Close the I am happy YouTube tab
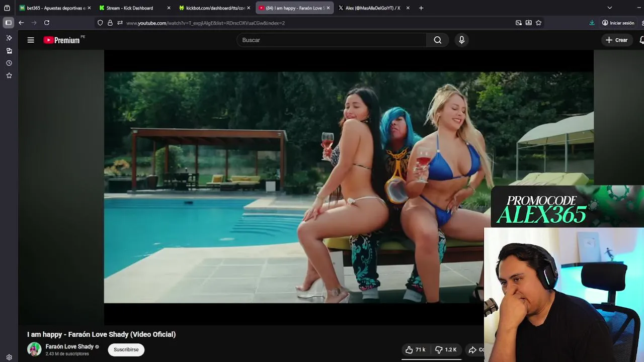The height and width of the screenshot is (362, 644). (x=328, y=8)
